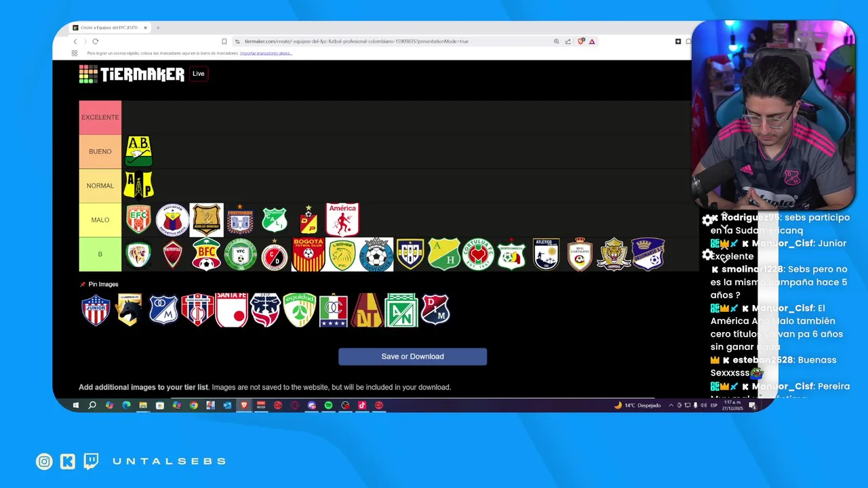The image size is (868, 488).
Task: Select the Deportivo Cali green crest
Action: click(275, 220)
